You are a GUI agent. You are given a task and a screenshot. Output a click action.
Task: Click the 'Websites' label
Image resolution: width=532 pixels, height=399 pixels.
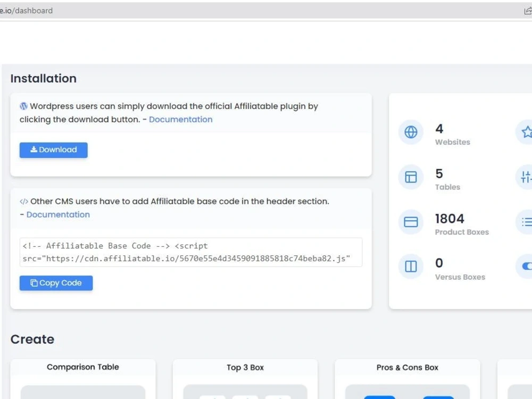[x=453, y=142]
